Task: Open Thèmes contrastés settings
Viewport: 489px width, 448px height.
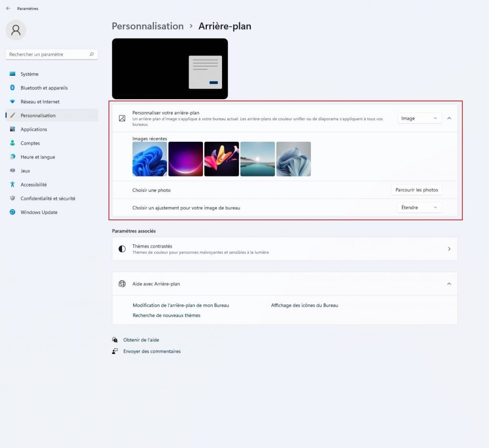Action: coord(285,249)
